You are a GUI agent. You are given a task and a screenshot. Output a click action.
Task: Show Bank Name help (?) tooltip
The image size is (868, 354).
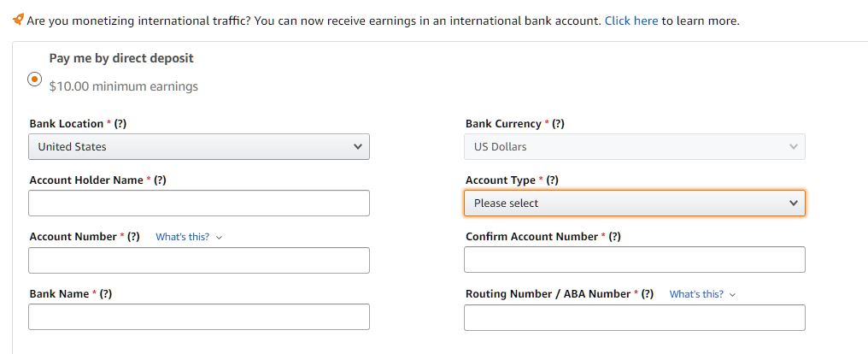click(106, 294)
